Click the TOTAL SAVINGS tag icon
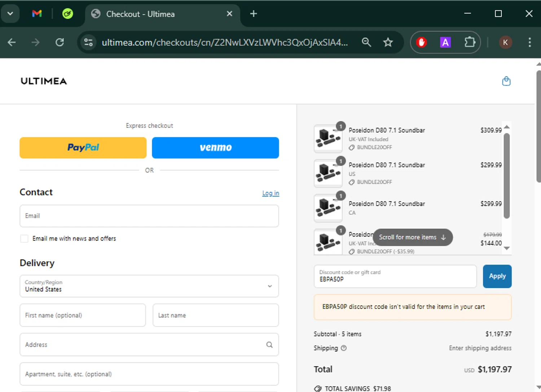 click(318, 388)
